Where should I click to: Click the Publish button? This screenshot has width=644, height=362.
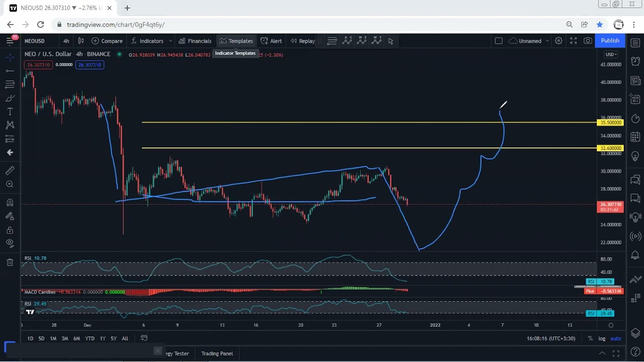[610, 41]
